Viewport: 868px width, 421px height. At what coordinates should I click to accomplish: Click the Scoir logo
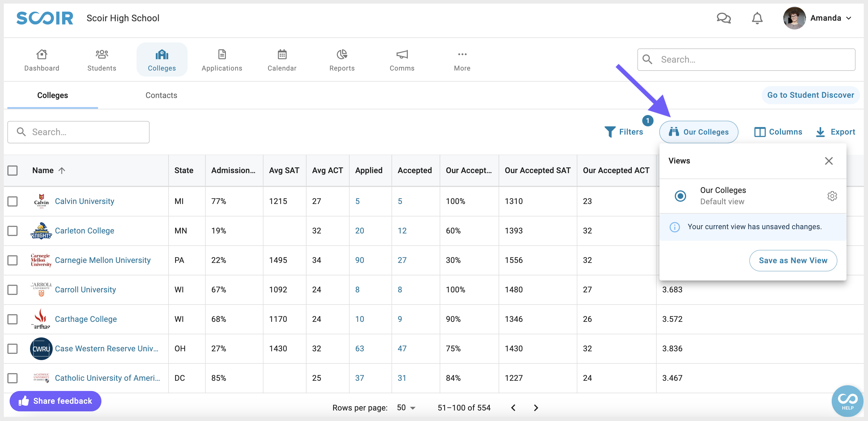point(45,18)
